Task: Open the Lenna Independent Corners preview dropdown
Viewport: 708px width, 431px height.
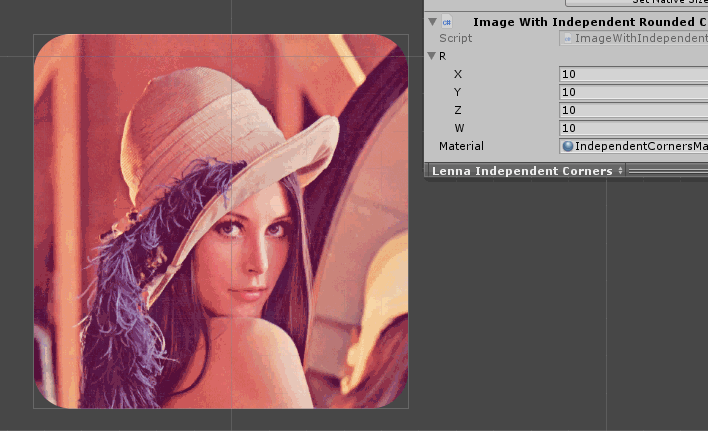Action: (x=526, y=171)
